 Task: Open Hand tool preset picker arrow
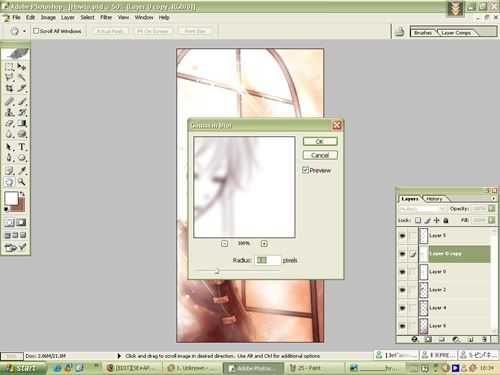(x=24, y=31)
